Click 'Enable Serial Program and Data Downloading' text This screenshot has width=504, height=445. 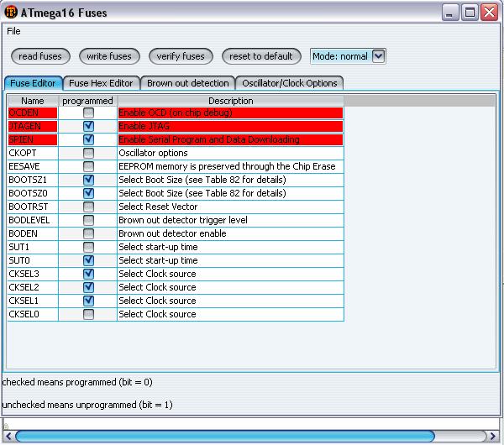click(x=209, y=139)
